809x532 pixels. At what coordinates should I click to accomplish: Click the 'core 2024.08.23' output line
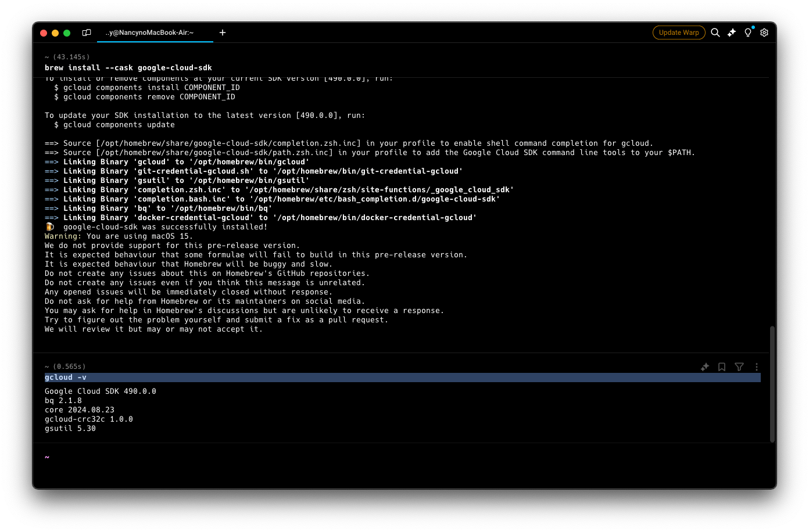pyautogui.click(x=80, y=410)
